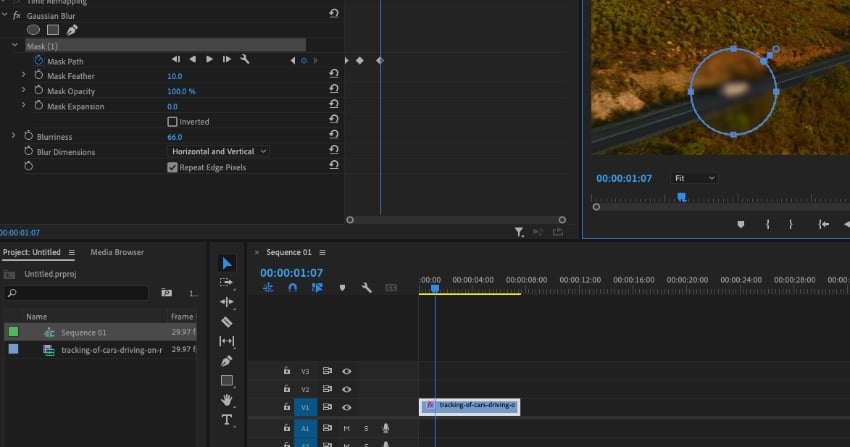Toggle V2 track output eye
This screenshot has height=447, width=850.
347,389
